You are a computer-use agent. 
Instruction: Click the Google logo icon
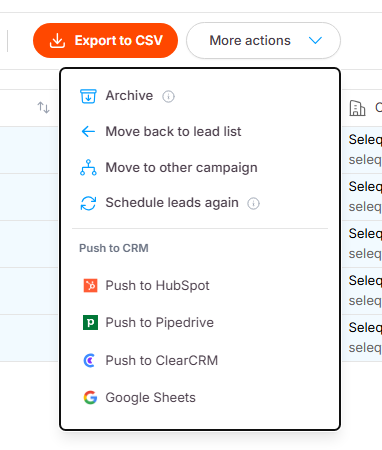tap(90, 398)
